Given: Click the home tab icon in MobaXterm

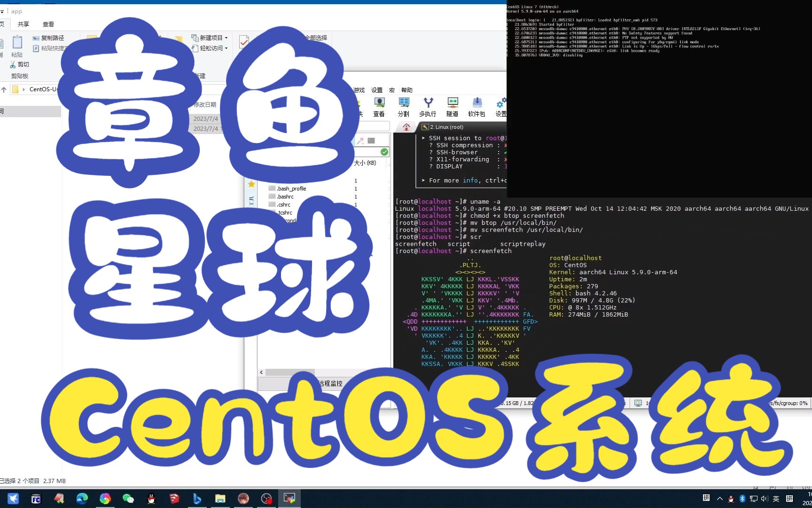Looking at the screenshot, I should pos(406,127).
